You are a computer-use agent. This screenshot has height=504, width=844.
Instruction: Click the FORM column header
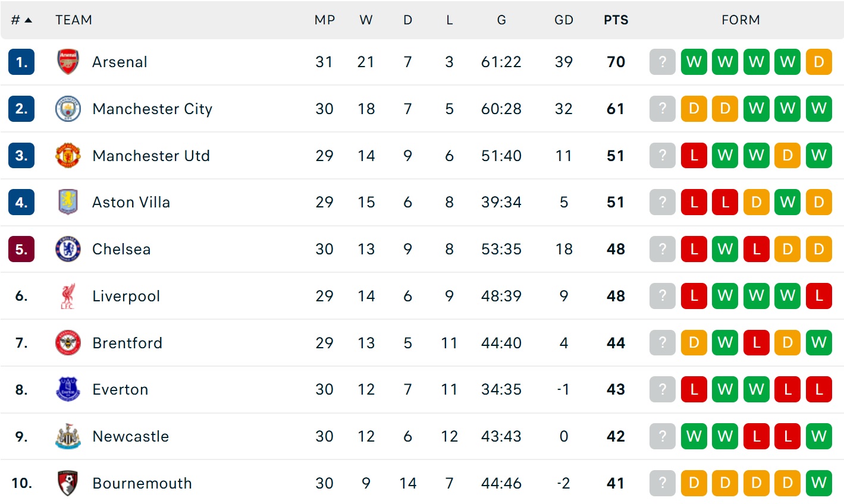tap(741, 20)
